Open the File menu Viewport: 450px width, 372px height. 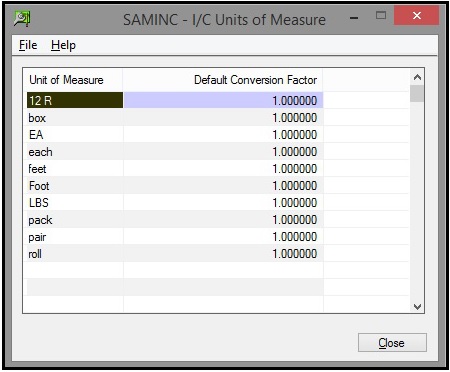tap(28, 45)
